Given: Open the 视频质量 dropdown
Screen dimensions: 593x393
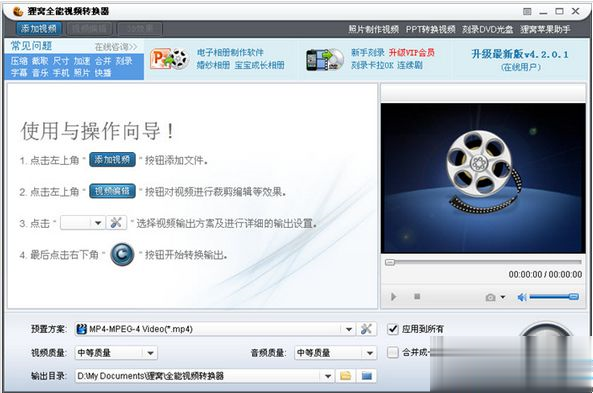Looking at the screenshot, I should pyautogui.click(x=150, y=353).
